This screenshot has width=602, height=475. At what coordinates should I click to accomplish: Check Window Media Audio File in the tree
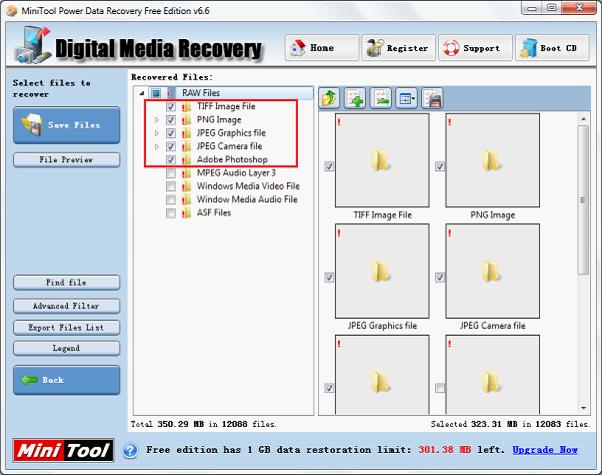point(171,200)
